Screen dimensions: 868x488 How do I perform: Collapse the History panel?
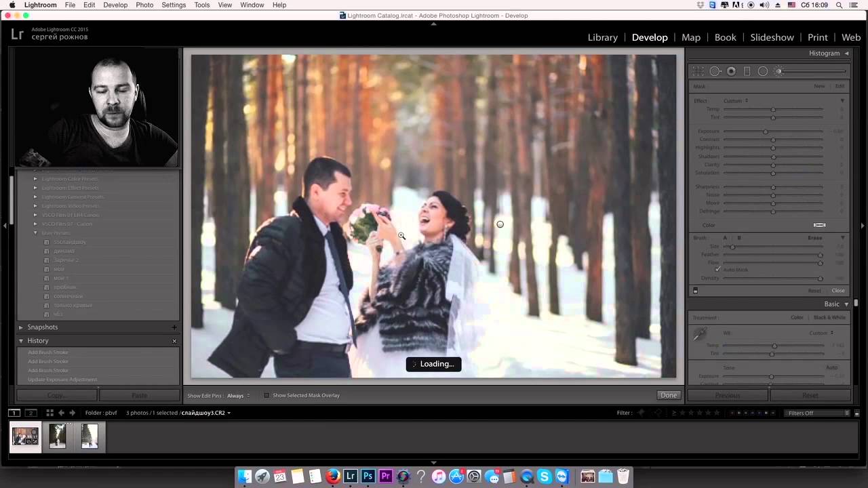point(21,341)
